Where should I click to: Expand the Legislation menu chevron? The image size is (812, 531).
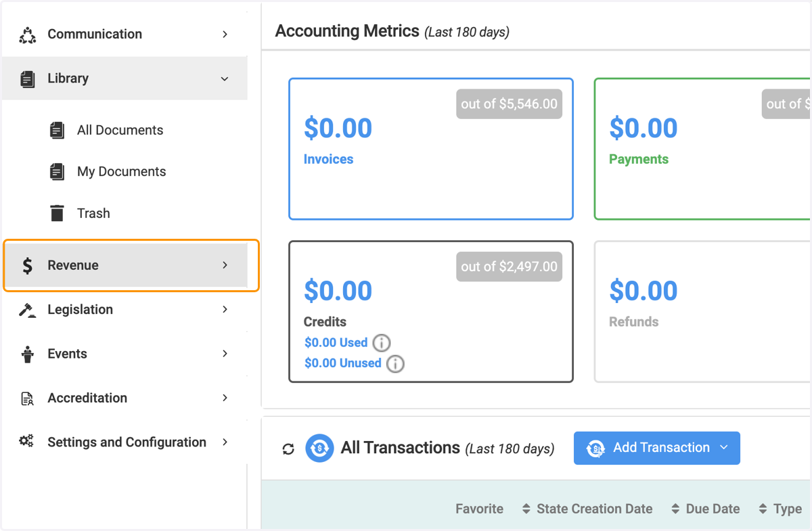(x=225, y=310)
